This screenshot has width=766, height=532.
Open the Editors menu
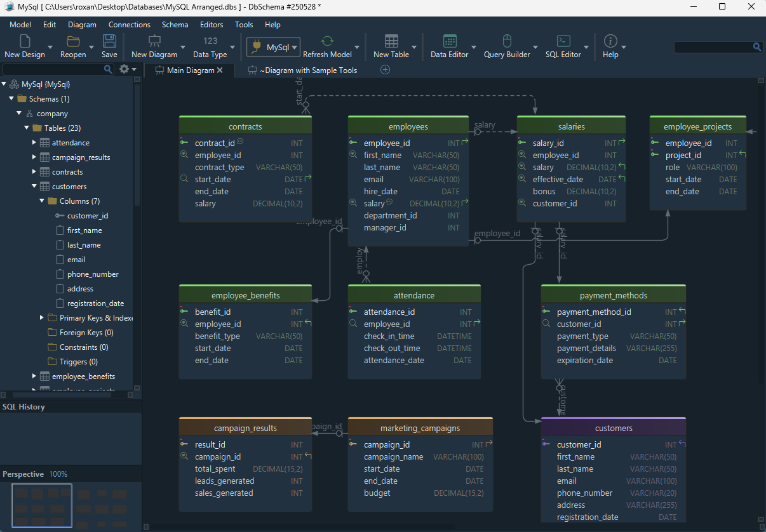[x=212, y=25]
